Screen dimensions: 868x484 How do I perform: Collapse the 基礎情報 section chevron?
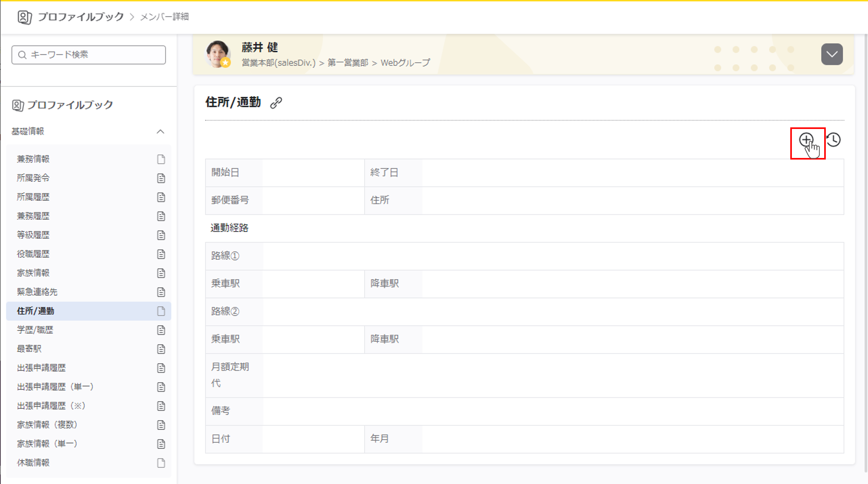pyautogui.click(x=160, y=132)
